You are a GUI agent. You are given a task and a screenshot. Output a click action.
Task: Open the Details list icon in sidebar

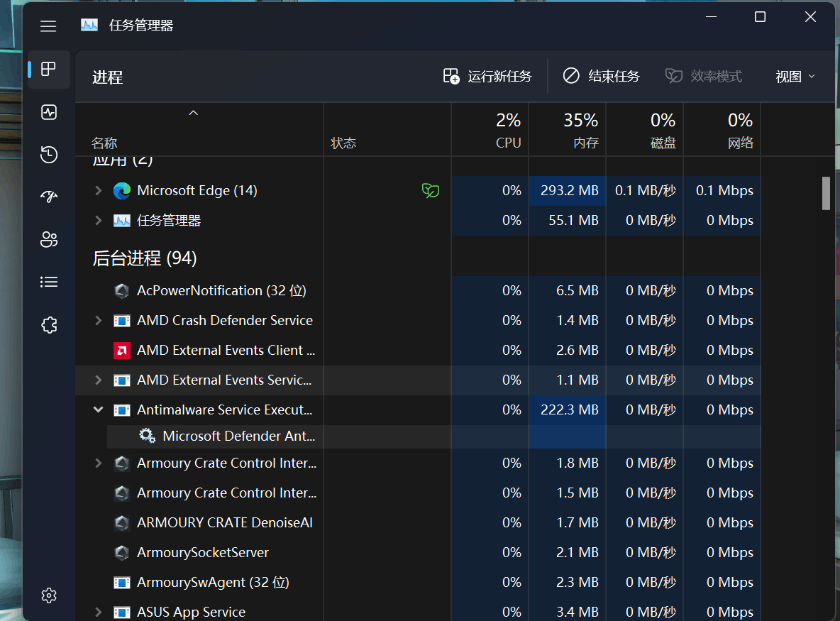click(x=49, y=282)
